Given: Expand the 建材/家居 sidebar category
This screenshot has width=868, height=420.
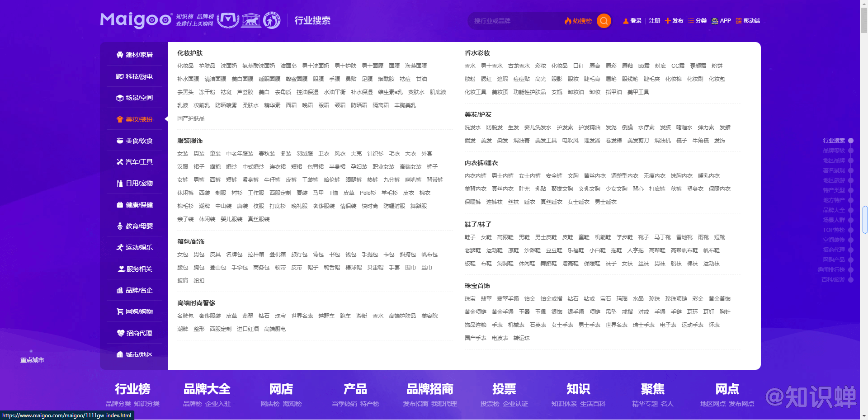Looking at the screenshot, I should coord(134,55).
